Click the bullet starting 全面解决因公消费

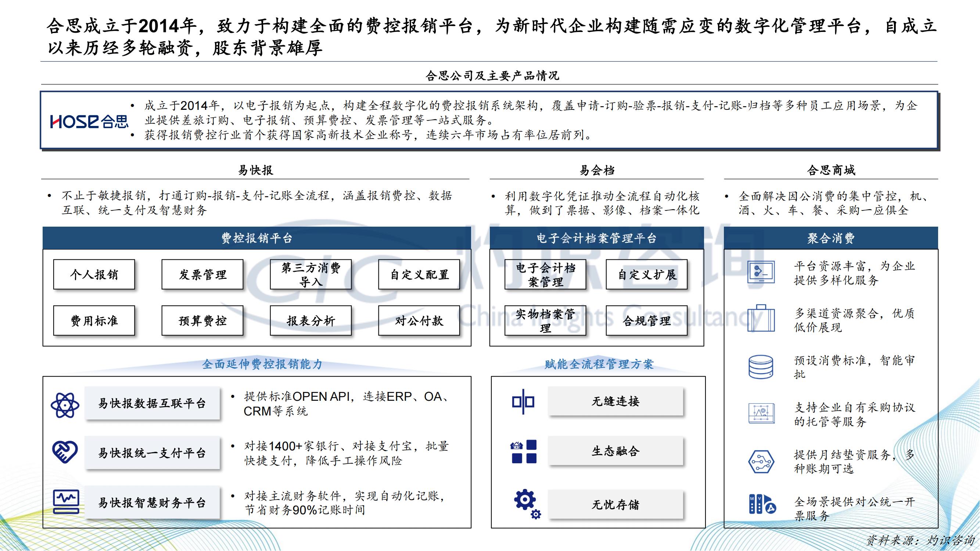834,203
